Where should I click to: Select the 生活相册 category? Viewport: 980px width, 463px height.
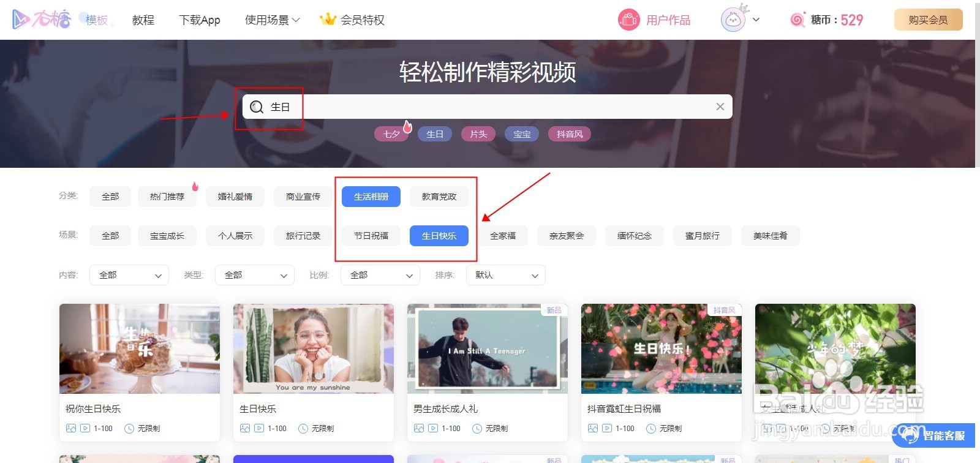(x=371, y=197)
